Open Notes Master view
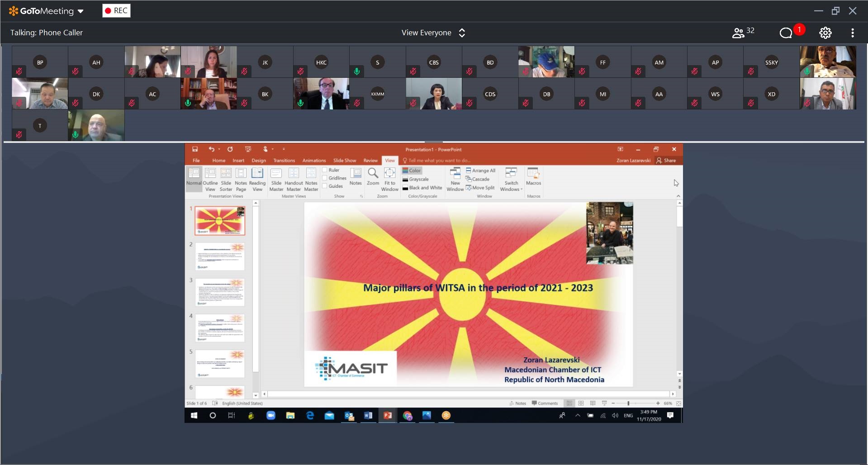868x465 pixels. pyautogui.click(x=311, y=180)
